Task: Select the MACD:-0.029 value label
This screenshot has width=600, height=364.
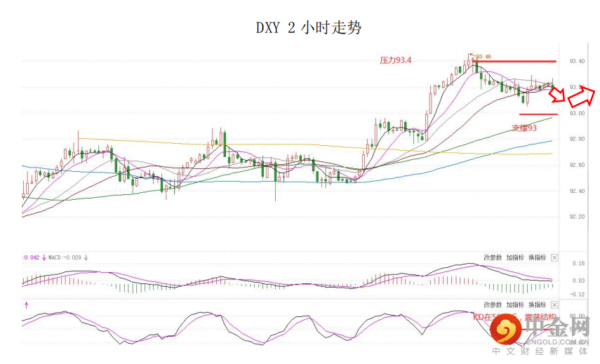Action: point(65,257)
